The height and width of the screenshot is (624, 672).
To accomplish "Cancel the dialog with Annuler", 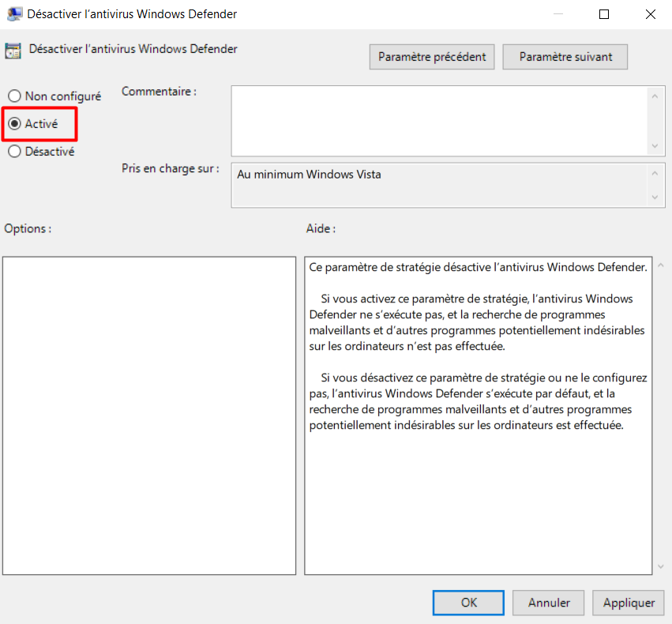I will (548, 602).
